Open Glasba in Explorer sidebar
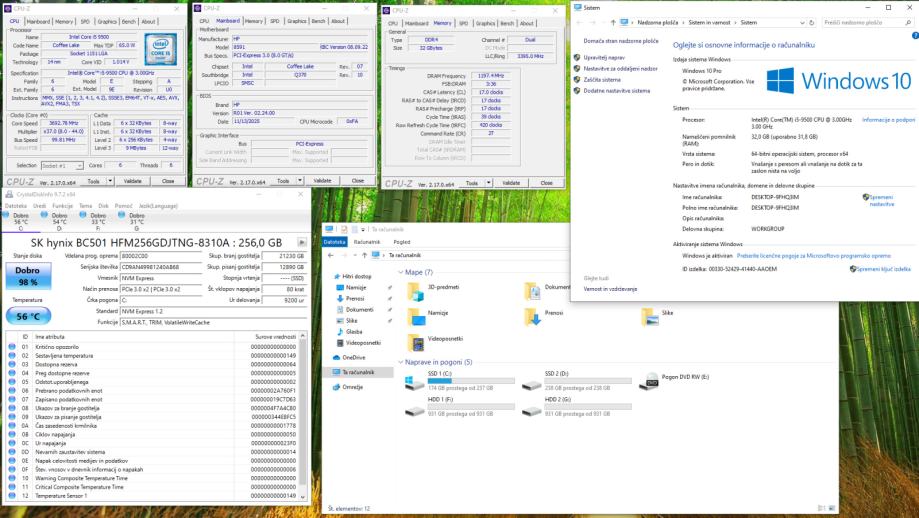 pyautogui.click(x=349, y=332)
